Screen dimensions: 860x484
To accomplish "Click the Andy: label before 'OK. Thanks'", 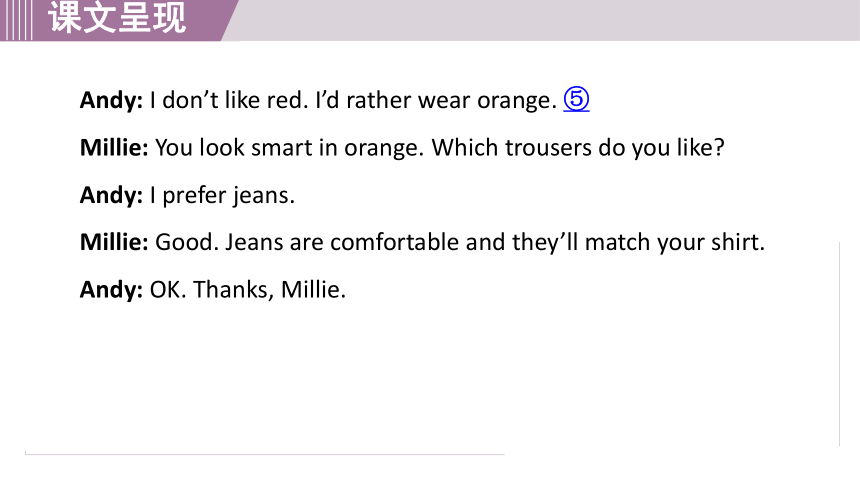I will (x=111, y=290).
